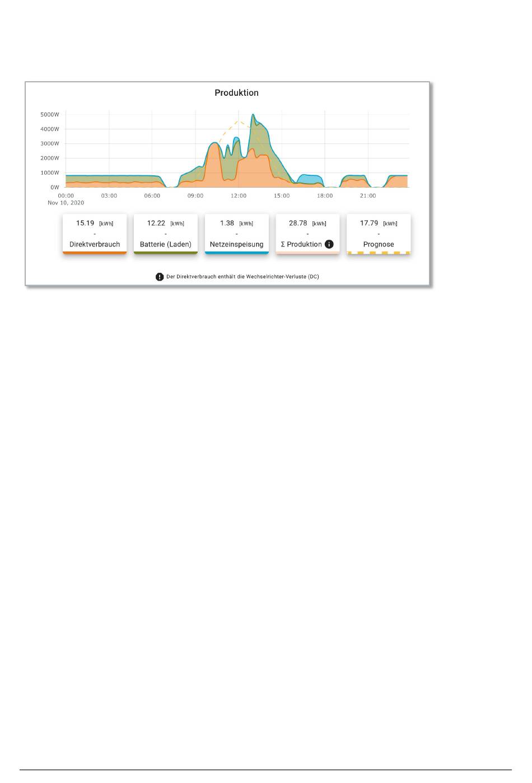The width and height of the screenshot is (532, 783).
Task: Click the 3000W axis label
Action: pos(50,143)
